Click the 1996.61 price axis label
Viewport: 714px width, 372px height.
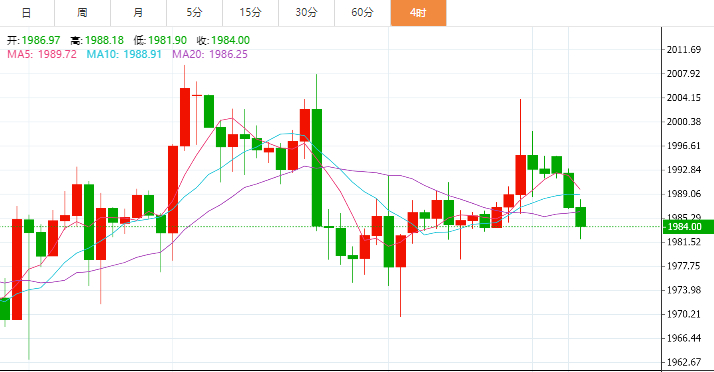683,146
